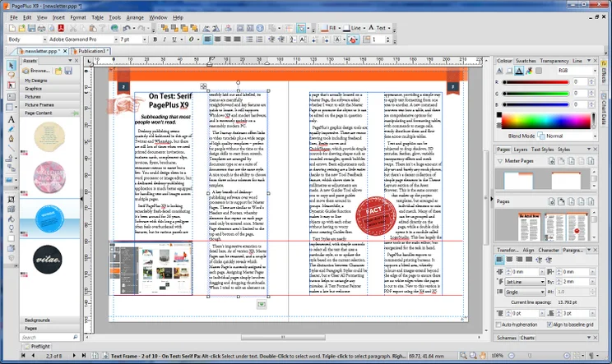This screenshot has width=612, height=364.
Task: Switch to the Swatches tab
Action: (x=526, y=61)
